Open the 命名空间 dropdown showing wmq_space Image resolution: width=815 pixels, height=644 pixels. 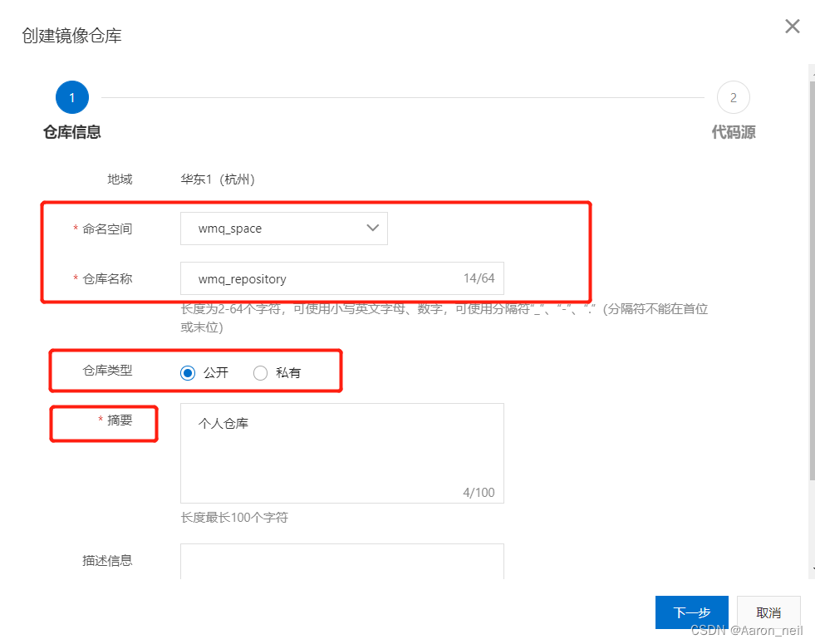[284, 229]
